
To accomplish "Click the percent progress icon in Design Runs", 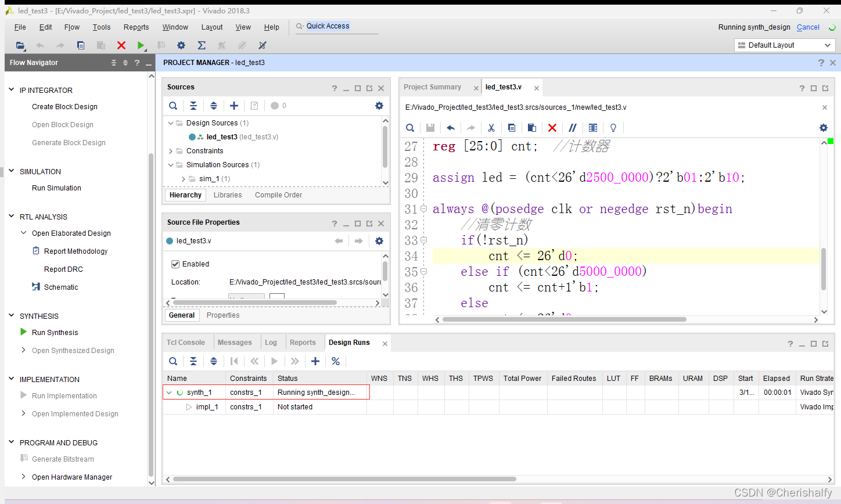I will [x=336, y=361].
